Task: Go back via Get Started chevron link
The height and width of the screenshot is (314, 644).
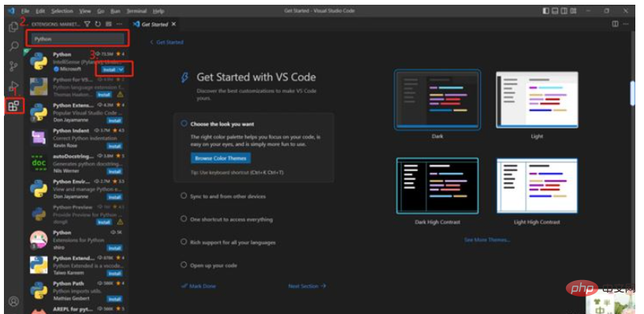Action: point(166,42)
